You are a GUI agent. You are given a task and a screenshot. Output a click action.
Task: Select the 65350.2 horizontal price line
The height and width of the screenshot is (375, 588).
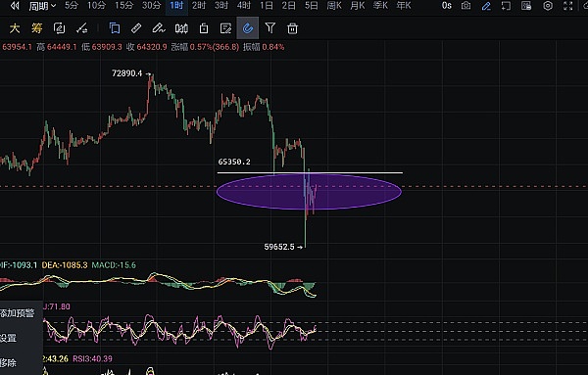point(310,172)
